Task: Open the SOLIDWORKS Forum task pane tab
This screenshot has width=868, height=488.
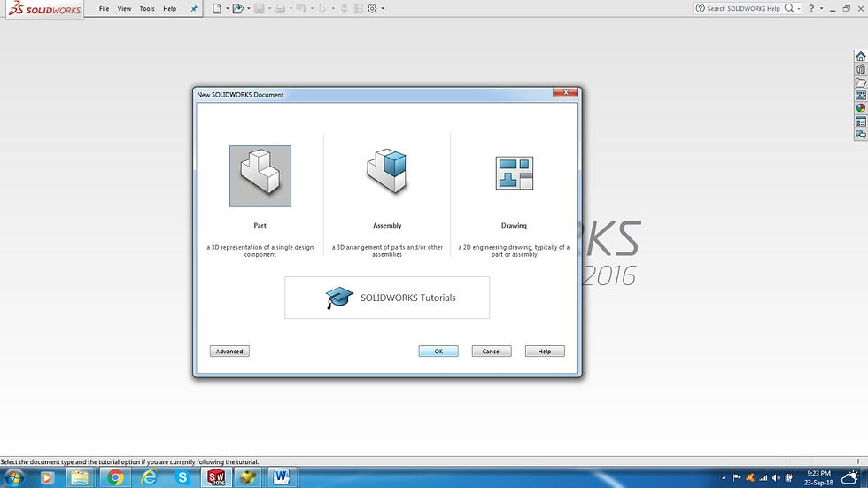Action: coord(861,135)
